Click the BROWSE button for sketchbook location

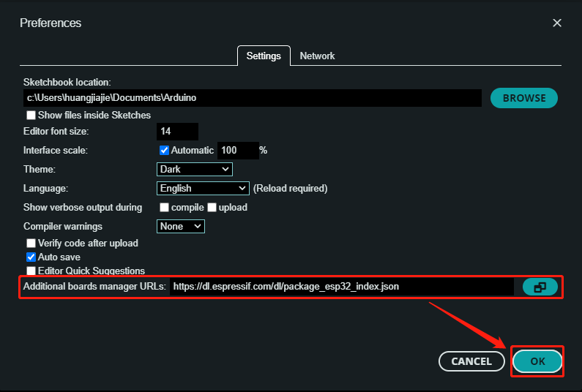click(x=523, y=98)
